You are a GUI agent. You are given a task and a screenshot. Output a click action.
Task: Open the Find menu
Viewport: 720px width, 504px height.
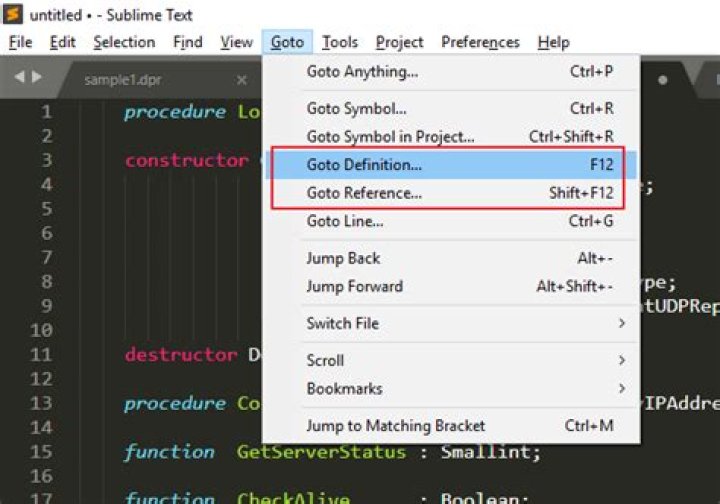[x=187, y=42]
